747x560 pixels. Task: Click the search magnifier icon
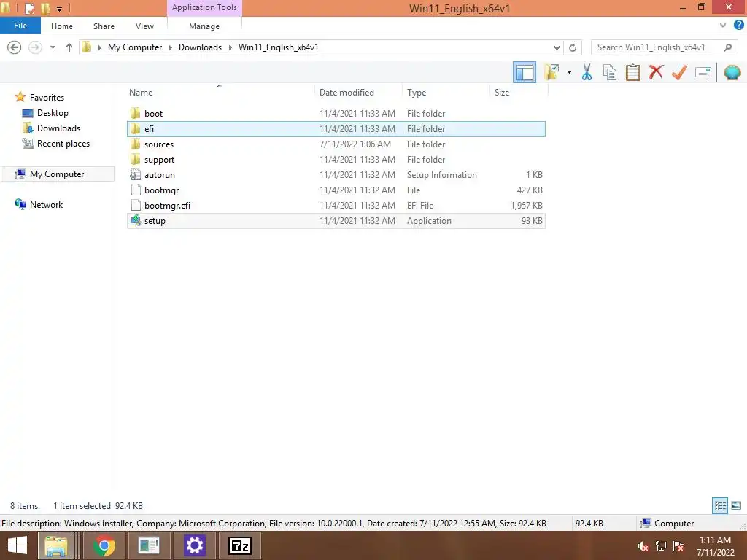click(727, 47)
